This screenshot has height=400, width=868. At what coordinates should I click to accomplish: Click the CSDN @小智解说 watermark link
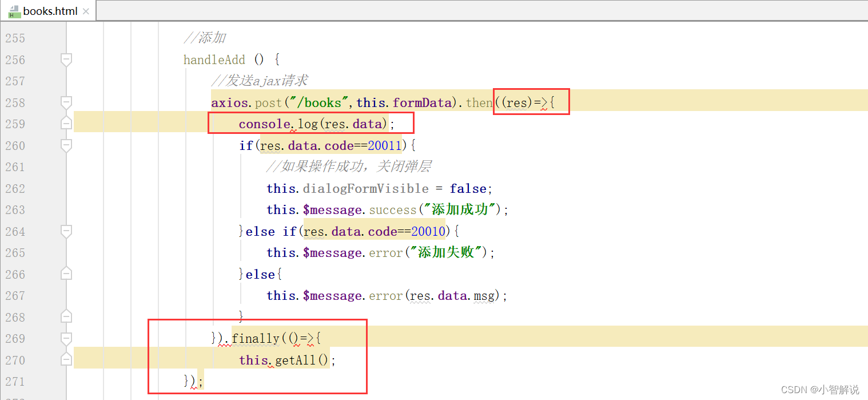click(x=821, y=389)
